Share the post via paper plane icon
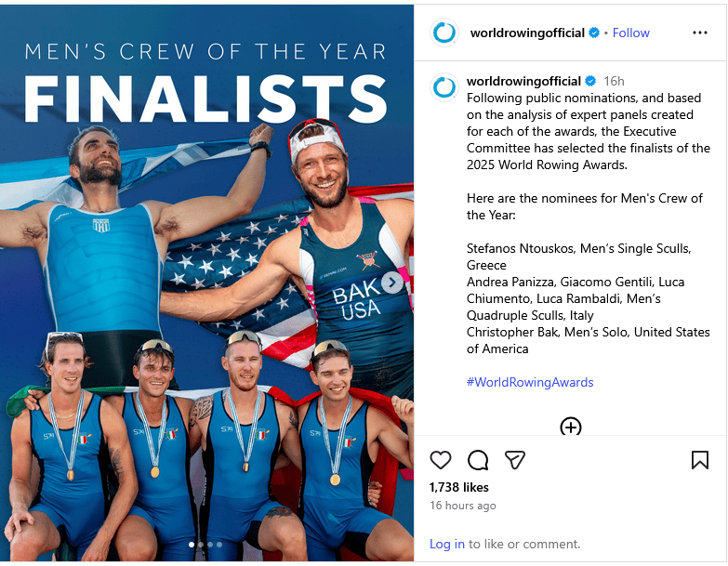 click(515, 460)
